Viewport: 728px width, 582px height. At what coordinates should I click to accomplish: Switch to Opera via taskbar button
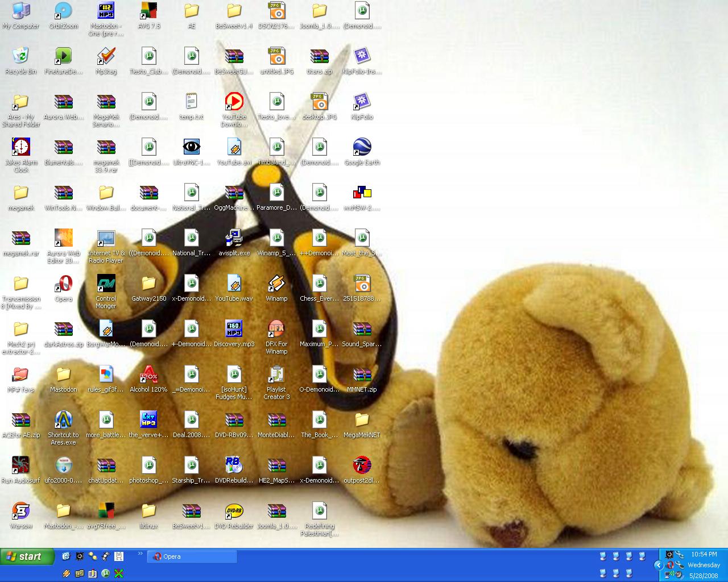[x=192, y=556]
